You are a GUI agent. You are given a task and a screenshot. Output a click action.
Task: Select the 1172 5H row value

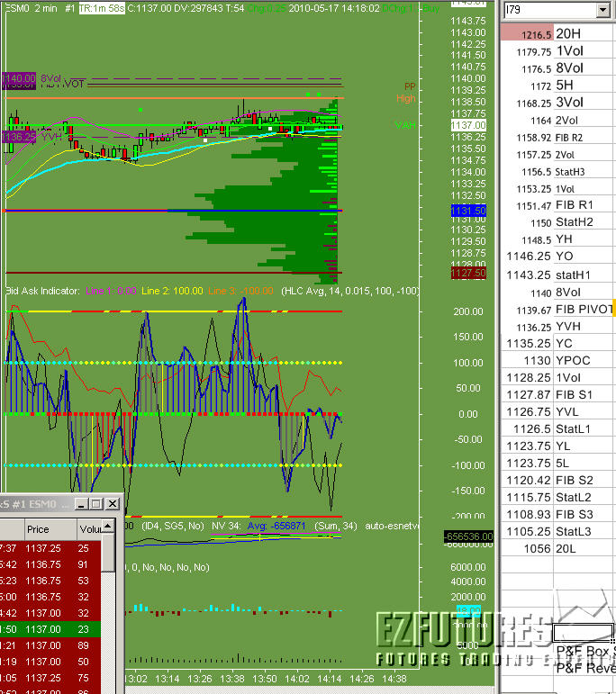pos(527,86)
